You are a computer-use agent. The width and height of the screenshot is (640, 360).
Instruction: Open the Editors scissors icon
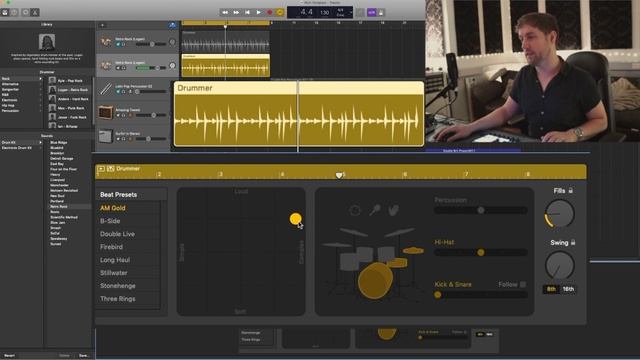pos(35,12)
